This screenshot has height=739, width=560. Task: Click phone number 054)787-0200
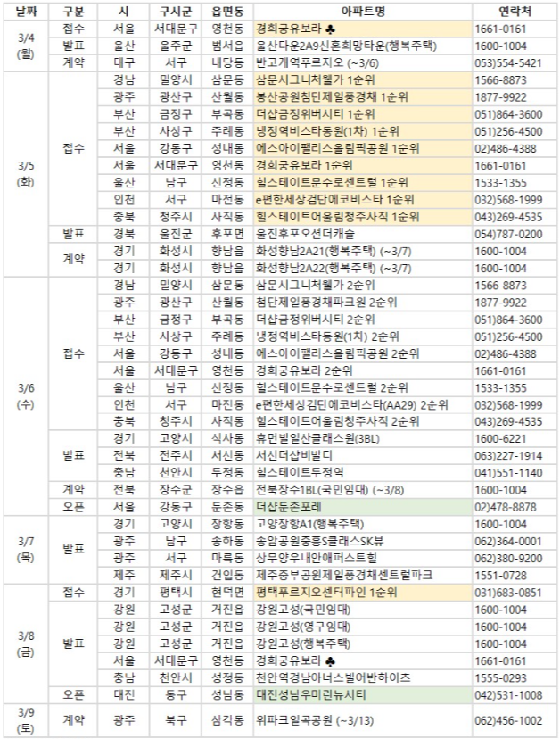pyautogui.click(x=508, y=234)
